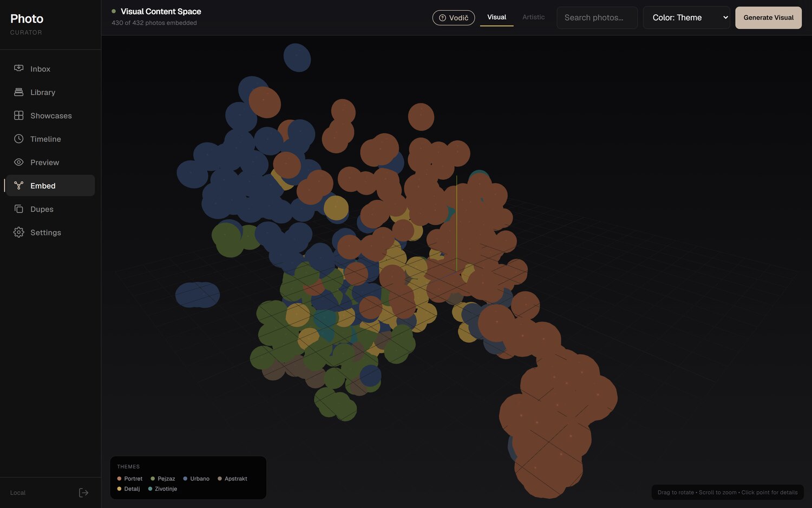The image size is (812, 508).
Task: Open the Color: Theme dropdown
Action: pos(686,18)
